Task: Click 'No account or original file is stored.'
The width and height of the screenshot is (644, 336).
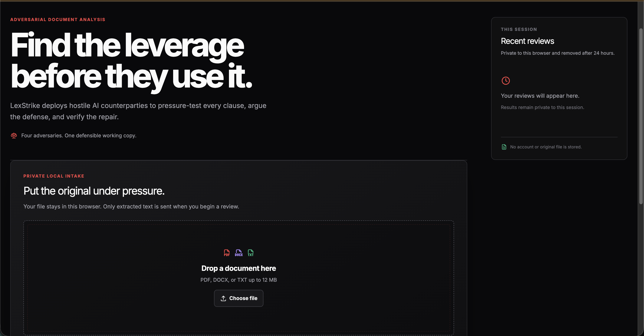Action: pos(546,147)
